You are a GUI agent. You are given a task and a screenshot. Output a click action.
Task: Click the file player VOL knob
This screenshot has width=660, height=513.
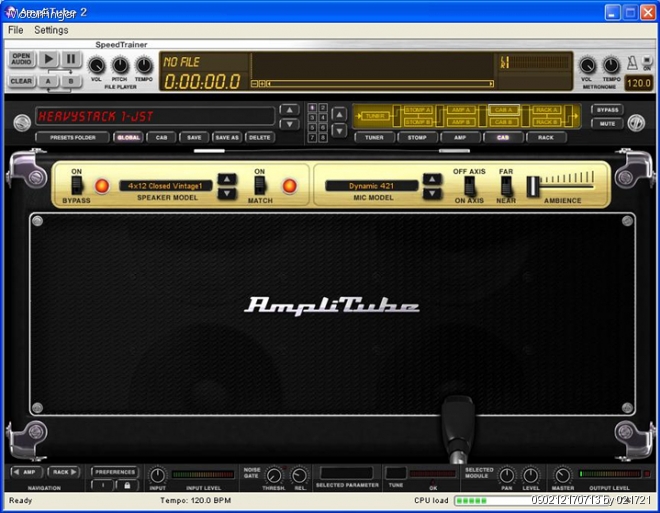click(96, 65)
